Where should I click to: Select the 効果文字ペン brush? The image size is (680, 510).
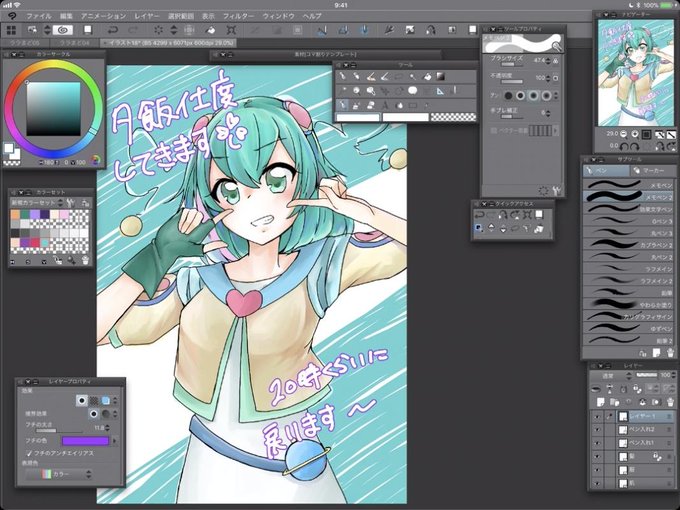coord(628,209)
